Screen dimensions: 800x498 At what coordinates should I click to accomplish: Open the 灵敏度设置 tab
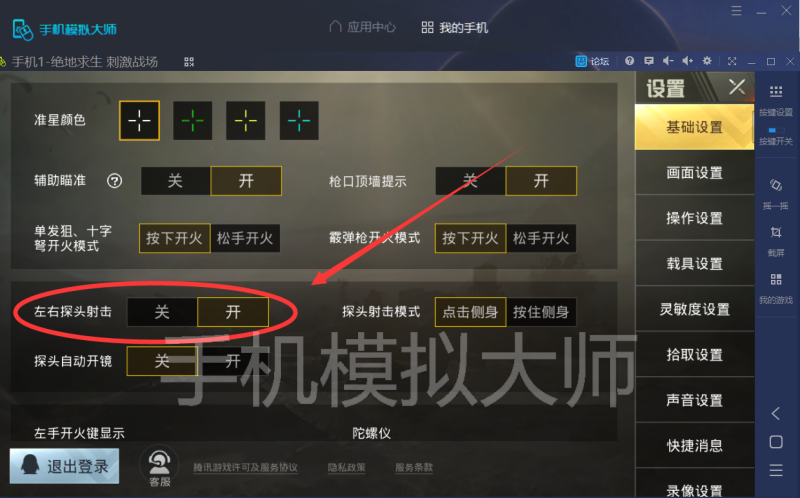[x=694, y=309]
